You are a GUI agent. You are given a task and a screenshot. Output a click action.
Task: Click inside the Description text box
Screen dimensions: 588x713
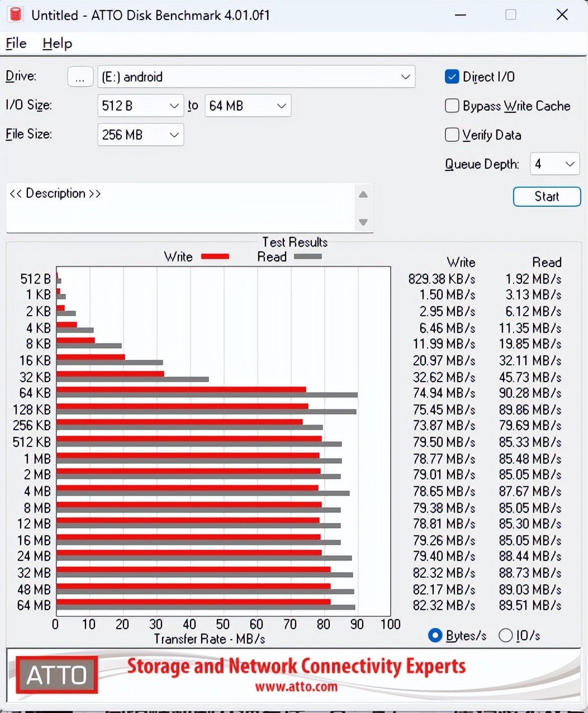coord(181,208)
